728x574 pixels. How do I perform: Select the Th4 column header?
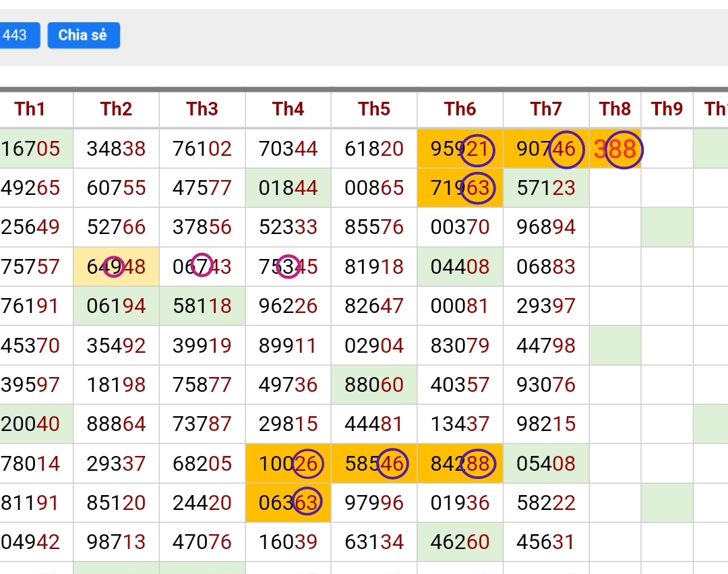pyautogui.click(x=288, y=109)
